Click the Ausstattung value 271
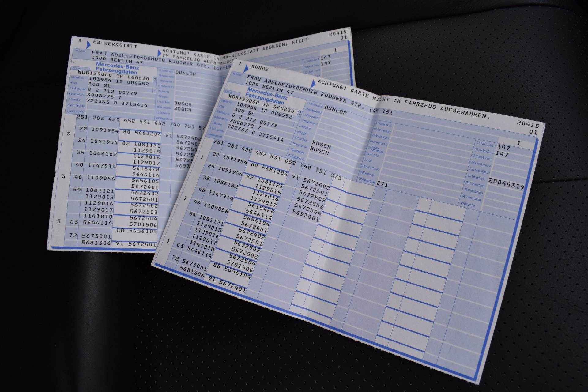 tap(382, 184)
